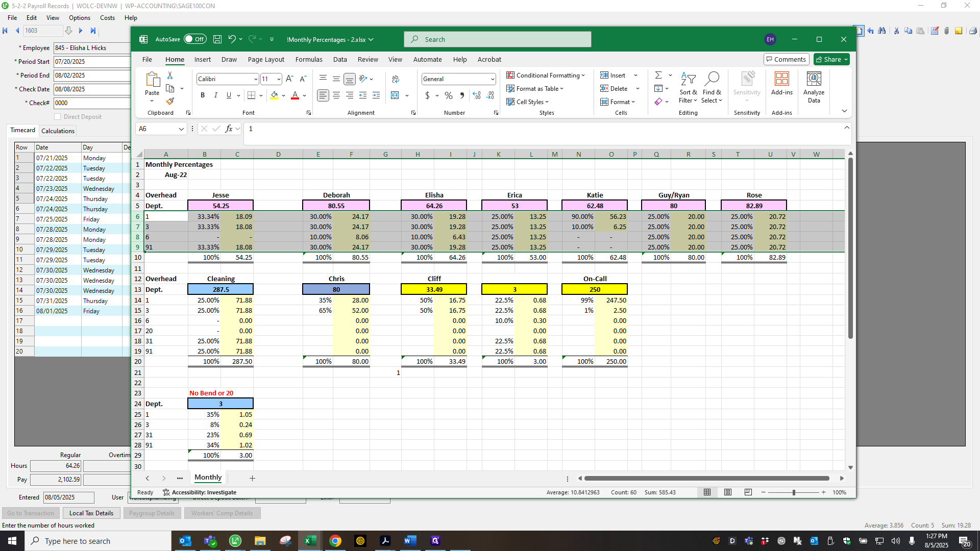980x551 pixels.
Task: Click column header H in spreadsheet
Action: coord(418,154)
